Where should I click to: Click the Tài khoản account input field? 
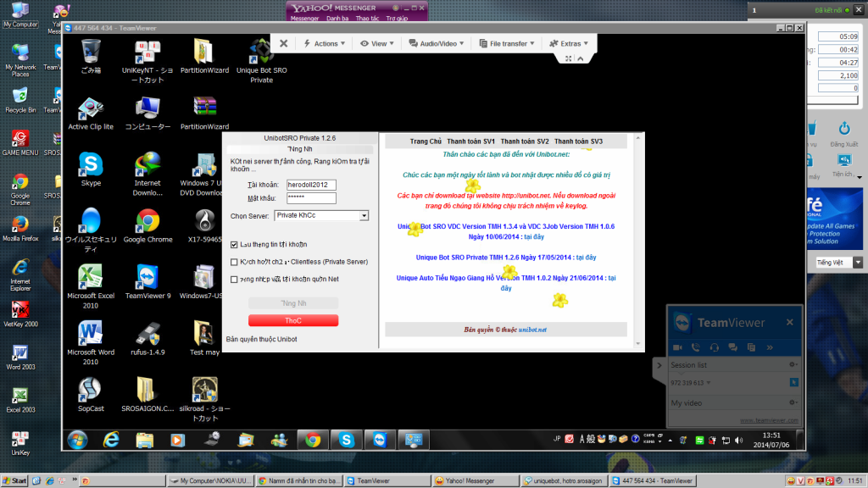coord(311,185)
